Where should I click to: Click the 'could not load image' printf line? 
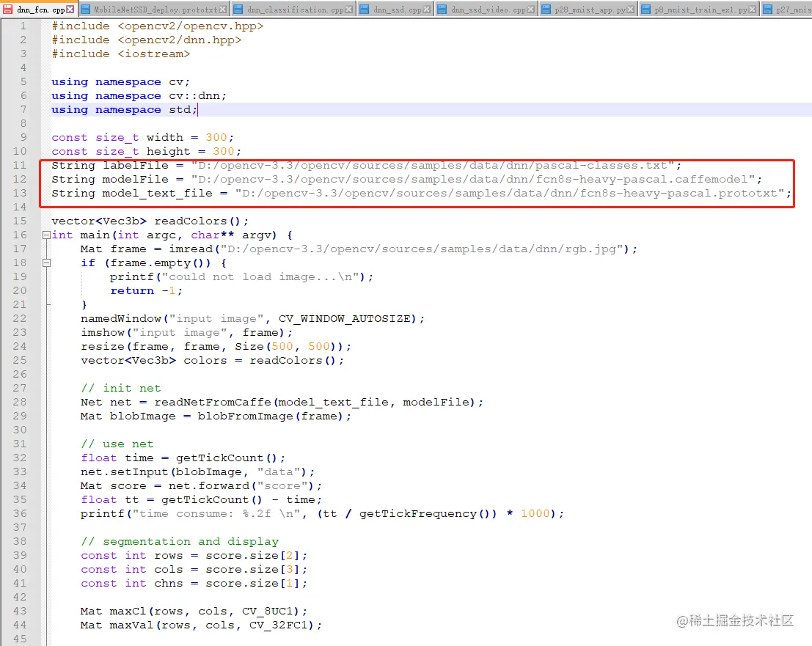click(241, 277)
